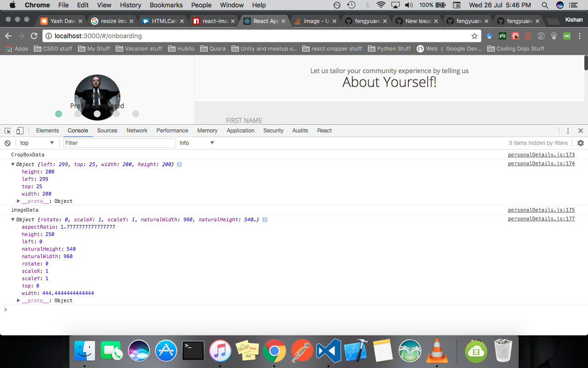Image resolution: width=588 pixels, height=368 pixels.
Task: Select the active onboarding progress dot
Action: [x=97, y=114]
